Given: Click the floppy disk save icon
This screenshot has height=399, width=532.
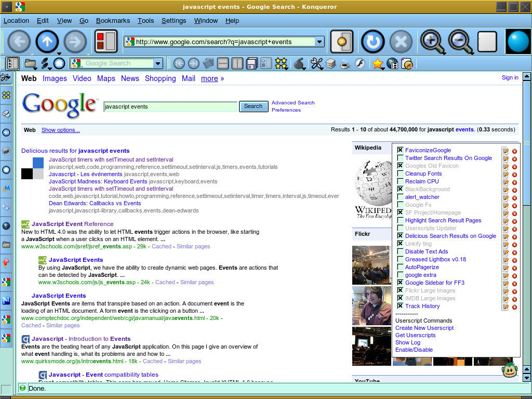Looking at the screenshot, I should 252,63.
